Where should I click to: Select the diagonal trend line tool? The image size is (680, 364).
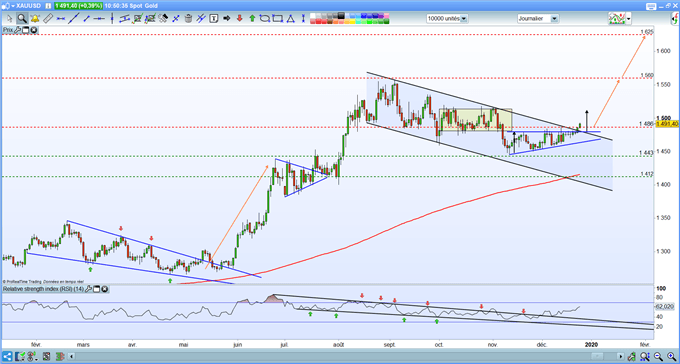pyautogui.click(x=74, y=18)
